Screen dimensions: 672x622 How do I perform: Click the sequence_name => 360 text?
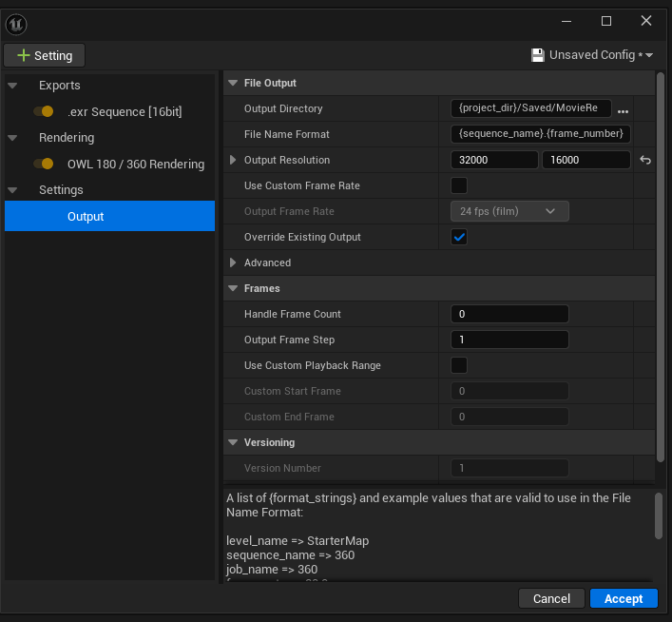[290, 555]
